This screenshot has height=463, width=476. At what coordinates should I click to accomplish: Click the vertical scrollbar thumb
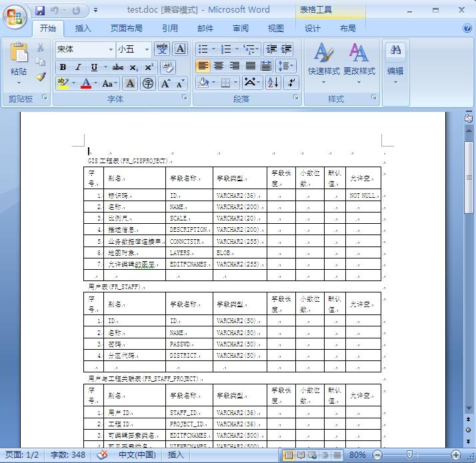(x=469, y=177)
